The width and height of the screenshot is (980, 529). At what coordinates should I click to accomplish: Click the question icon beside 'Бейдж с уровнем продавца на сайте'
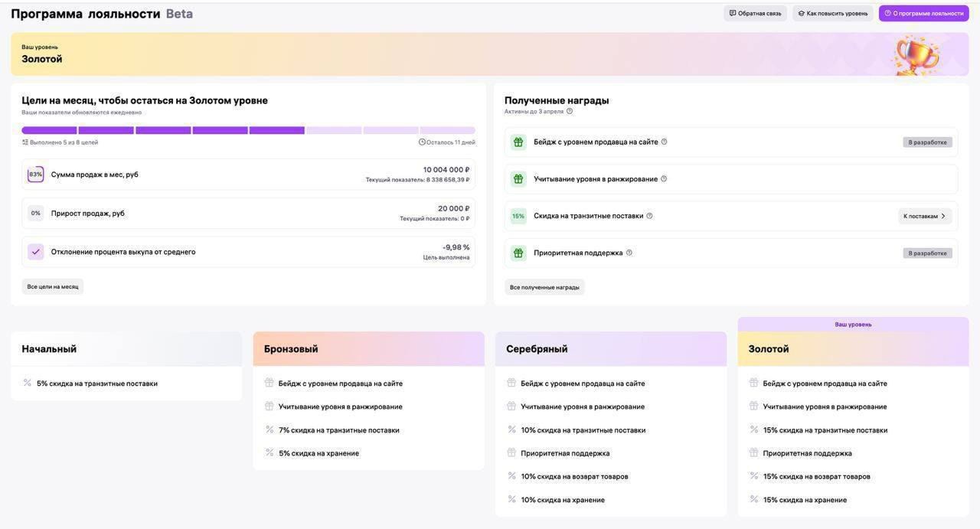(664, 142)
